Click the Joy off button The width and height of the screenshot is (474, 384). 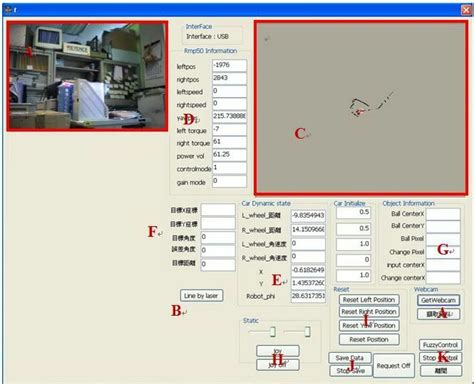(278, 365)
